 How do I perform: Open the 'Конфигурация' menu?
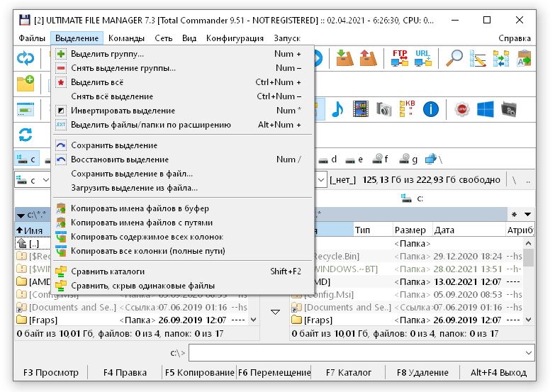click(x=235, y=38)
